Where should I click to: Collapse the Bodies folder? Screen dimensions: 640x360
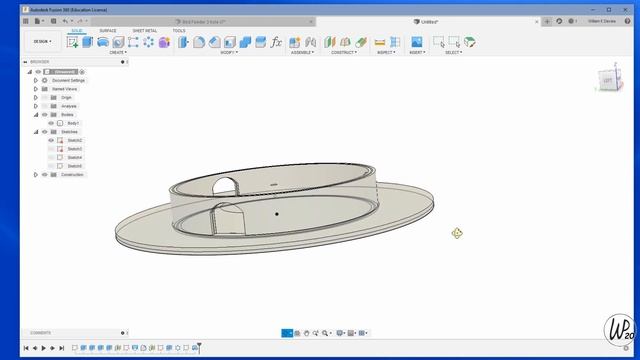tap(36, 115)
